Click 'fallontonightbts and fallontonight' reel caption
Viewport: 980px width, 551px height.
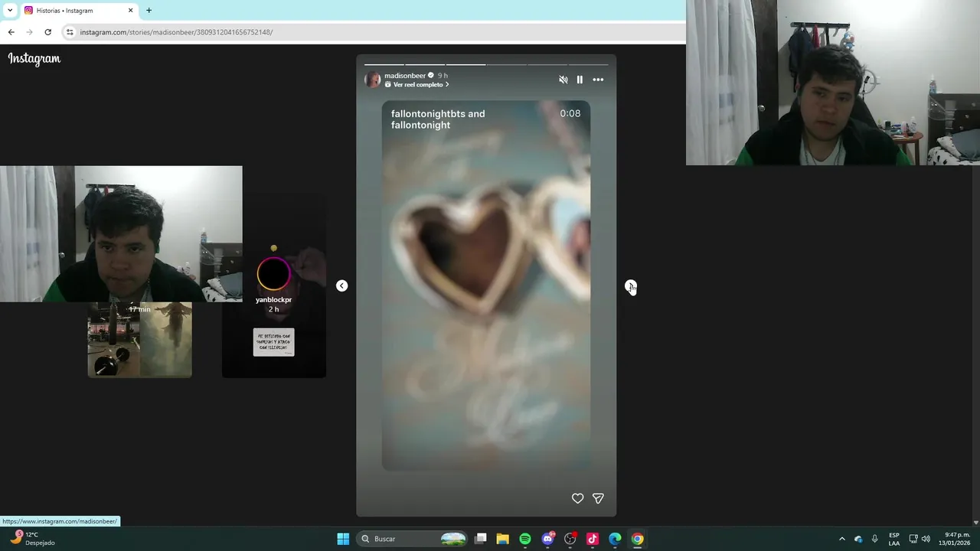pyautogui.click(x=438, y=119)
